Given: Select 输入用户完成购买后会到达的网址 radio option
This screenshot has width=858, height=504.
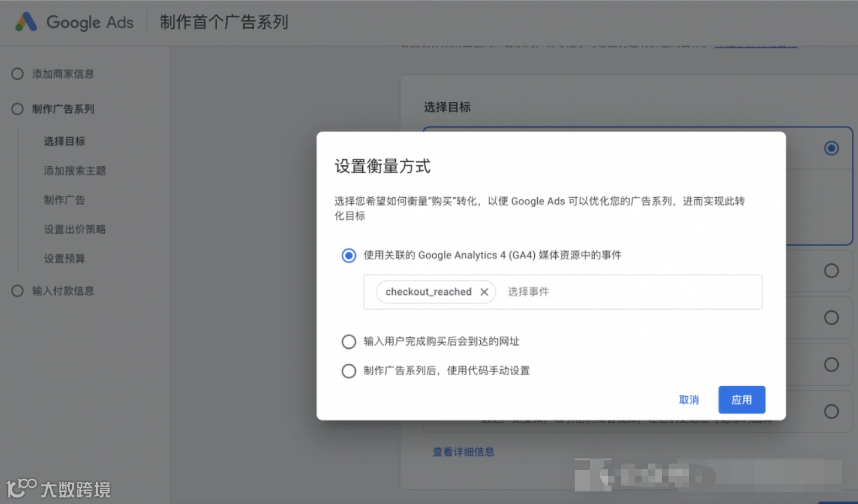Looking at the screenshot, I should click(x=348, y=342).
